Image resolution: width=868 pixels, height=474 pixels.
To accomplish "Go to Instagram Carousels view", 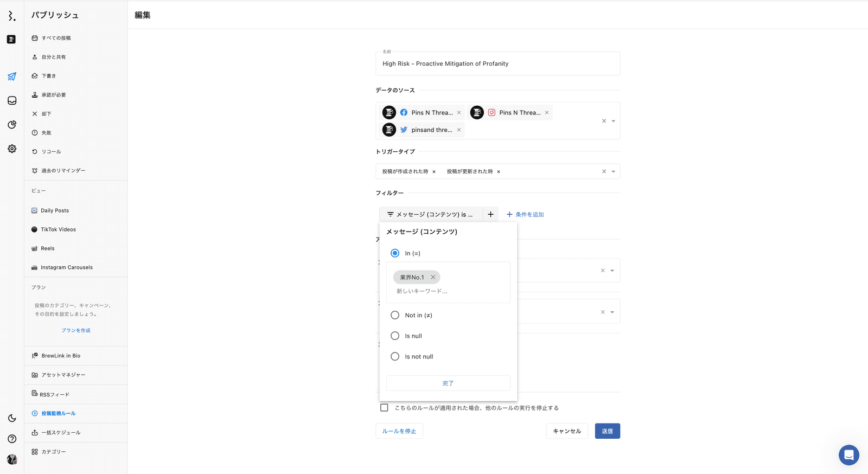I will tap(66, 267).
